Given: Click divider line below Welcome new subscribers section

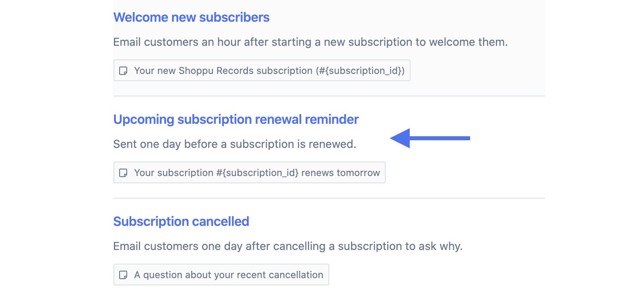Looking at the screenshot, I should click(x=329, y=96).
